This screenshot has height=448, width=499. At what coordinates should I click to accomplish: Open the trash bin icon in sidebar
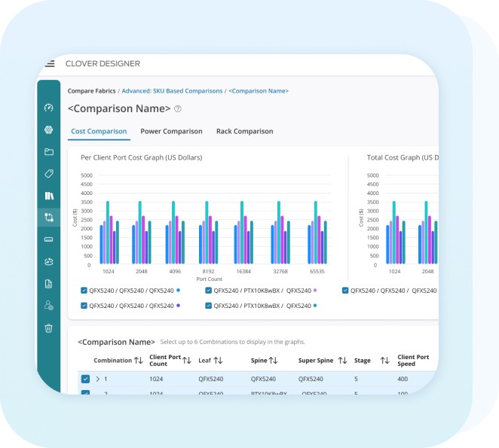(x=49, y=328)
